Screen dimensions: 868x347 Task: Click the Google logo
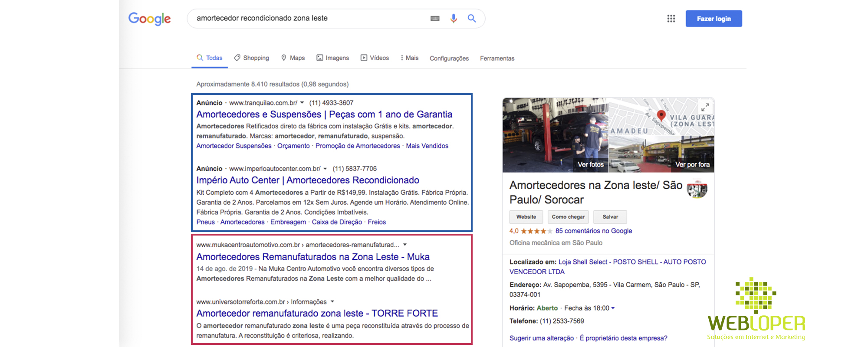click(149, 19)
